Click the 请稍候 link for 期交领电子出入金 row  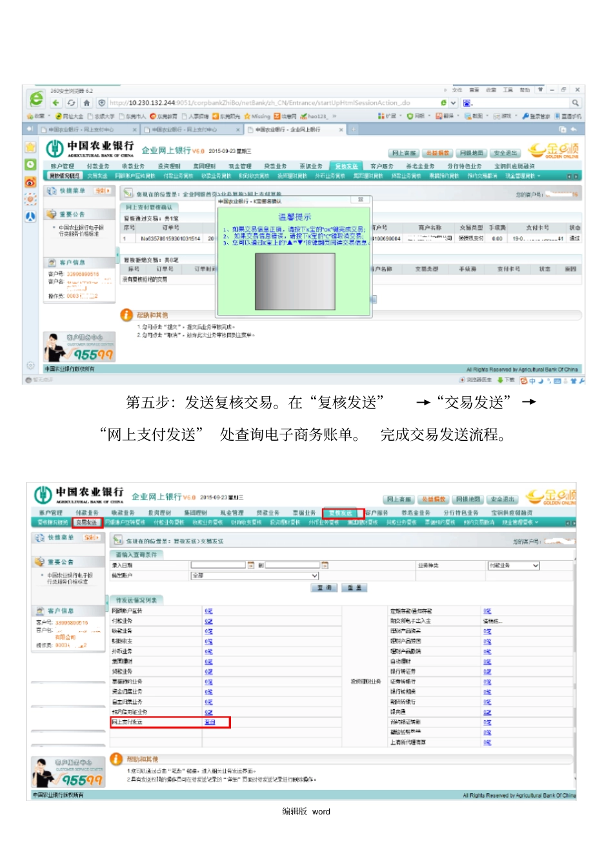pyautogui.click(x=492, y=621)
